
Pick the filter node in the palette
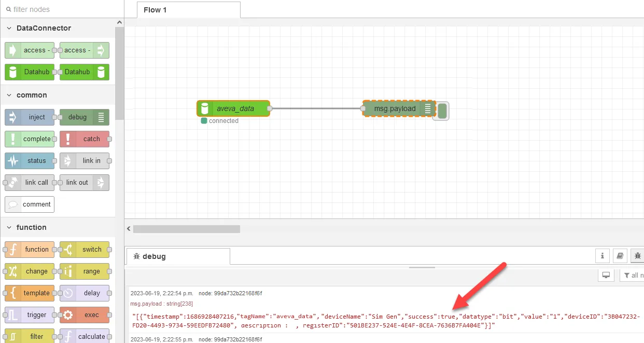click(x=30, y=337)
